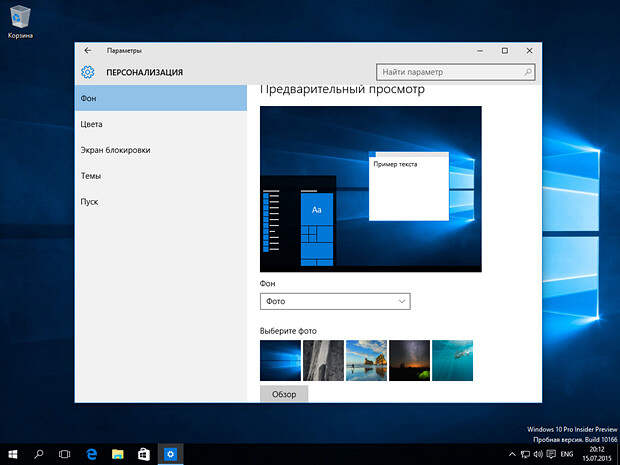Choose the beach reflection wallpaper thumbnail

coord(367,360)
